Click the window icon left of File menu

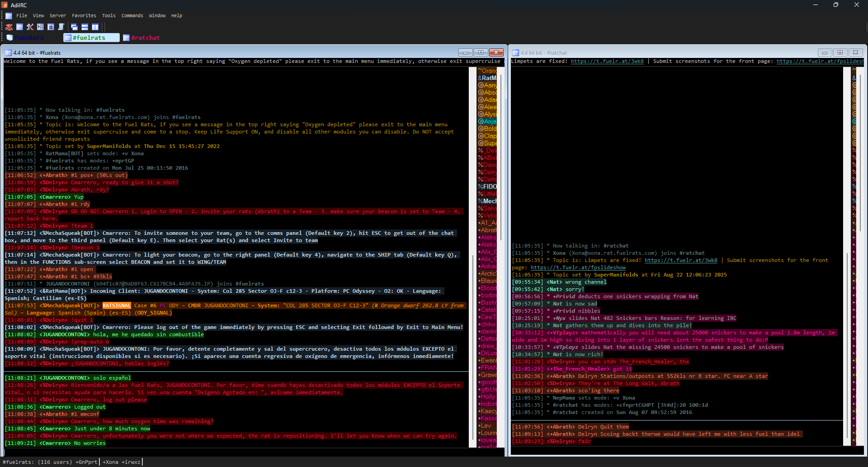(x=9, y=16)
